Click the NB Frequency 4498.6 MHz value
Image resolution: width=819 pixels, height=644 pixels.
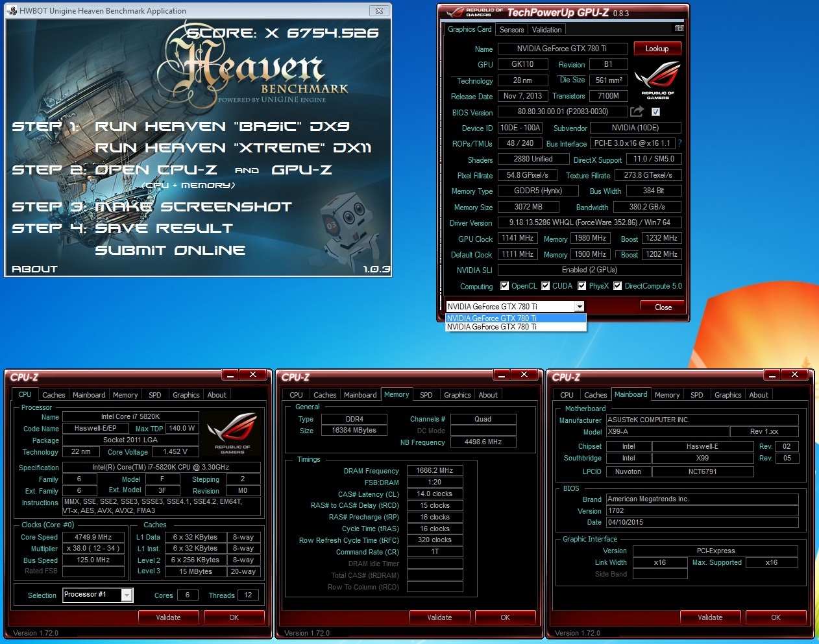coord(483,442)
